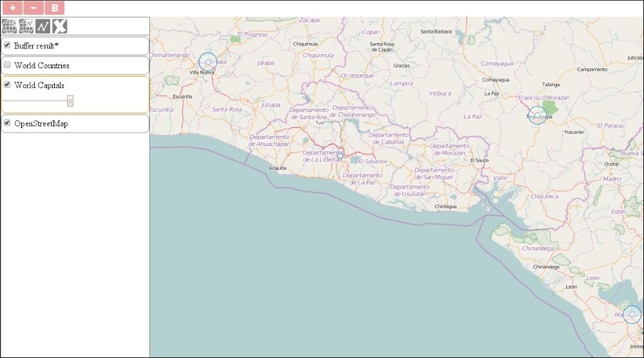Click the buffer circle near Guatemala
The width and height of the screenshot is (644, 358).
coord(207,62)
